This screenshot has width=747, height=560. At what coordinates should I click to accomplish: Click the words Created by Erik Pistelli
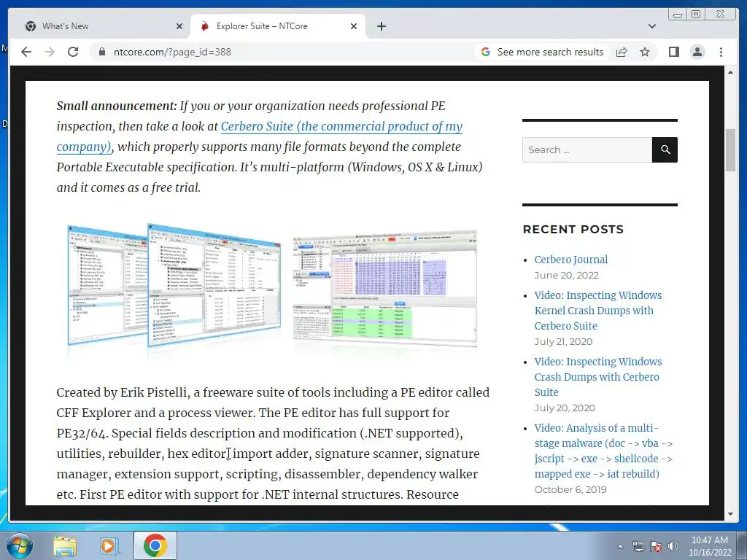pyautogui.click(x=123, y=392)
